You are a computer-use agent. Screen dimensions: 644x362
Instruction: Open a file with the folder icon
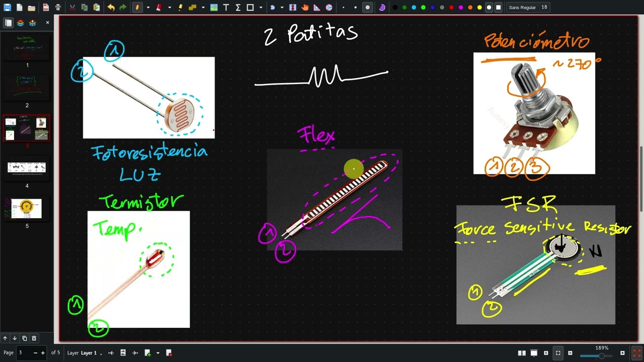point(31,8)
